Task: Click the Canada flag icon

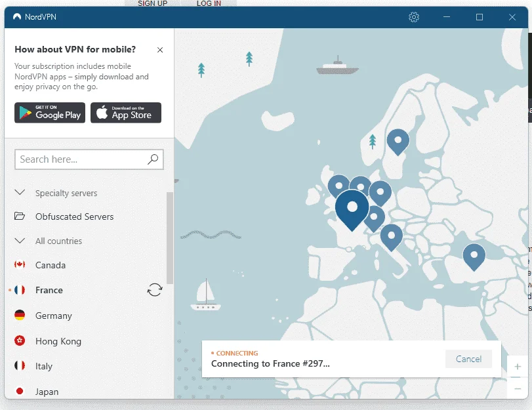Action: [20, 264]
